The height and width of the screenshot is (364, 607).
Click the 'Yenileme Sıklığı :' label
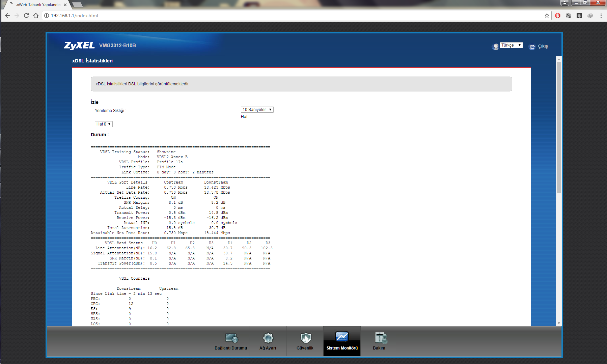pyautogui.click(x=110, y=111)
